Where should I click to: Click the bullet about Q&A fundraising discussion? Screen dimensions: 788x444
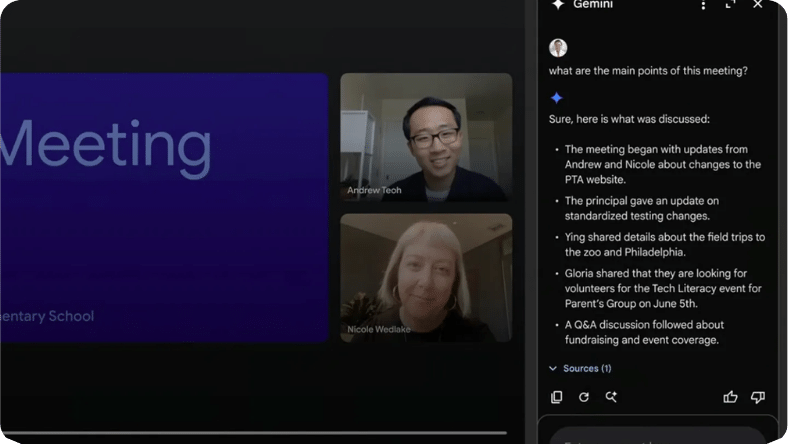644,332
